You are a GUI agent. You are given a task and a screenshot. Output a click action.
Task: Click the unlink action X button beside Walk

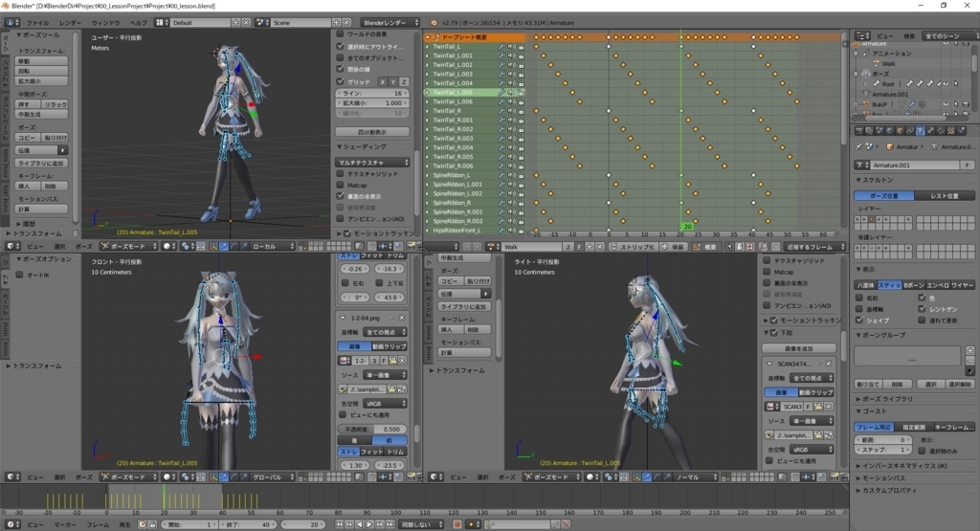coord(600,247)
